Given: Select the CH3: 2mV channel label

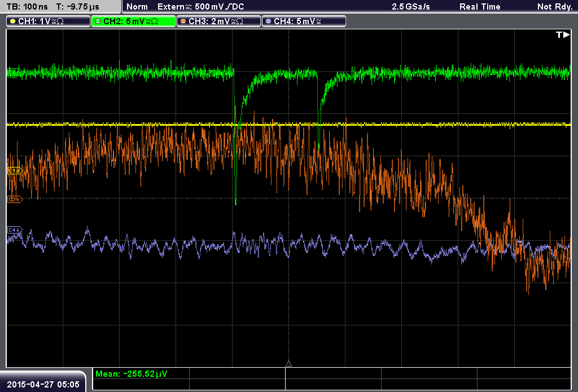Looking at the screenshot, I should pyautogui.click(x=218, y=21).
